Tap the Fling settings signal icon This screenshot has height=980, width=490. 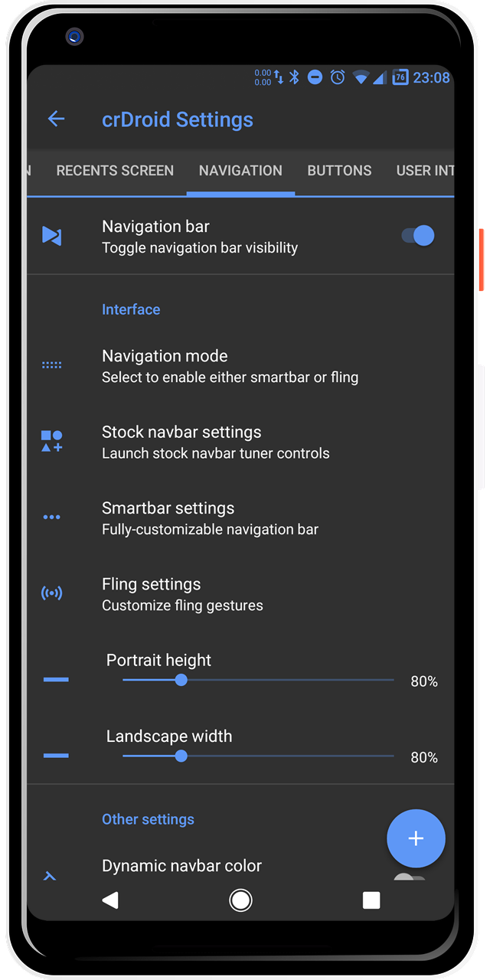[x=51, y=593]
